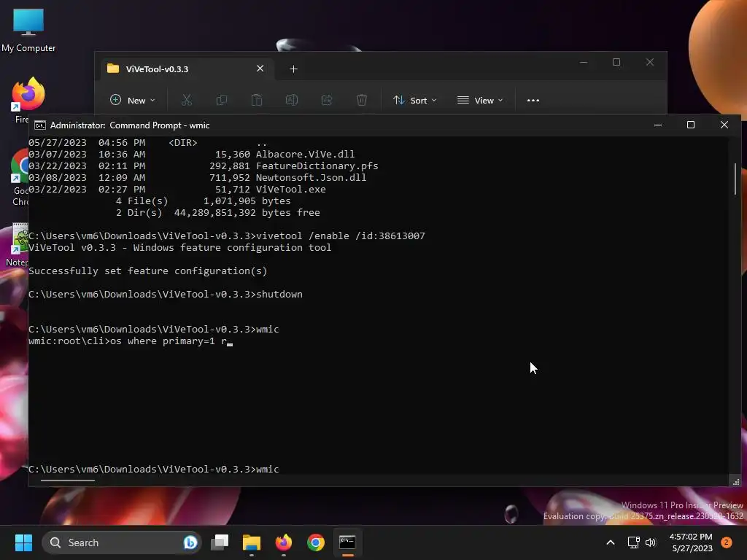Click the 'Successfully set feature configuration(s)' text

point(147,271)
